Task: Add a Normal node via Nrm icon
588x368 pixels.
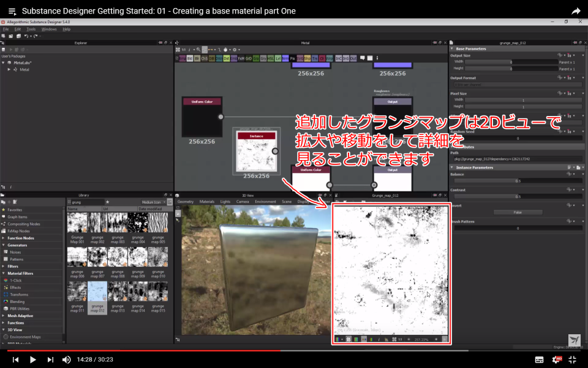Action: click(x=285, y=59)
